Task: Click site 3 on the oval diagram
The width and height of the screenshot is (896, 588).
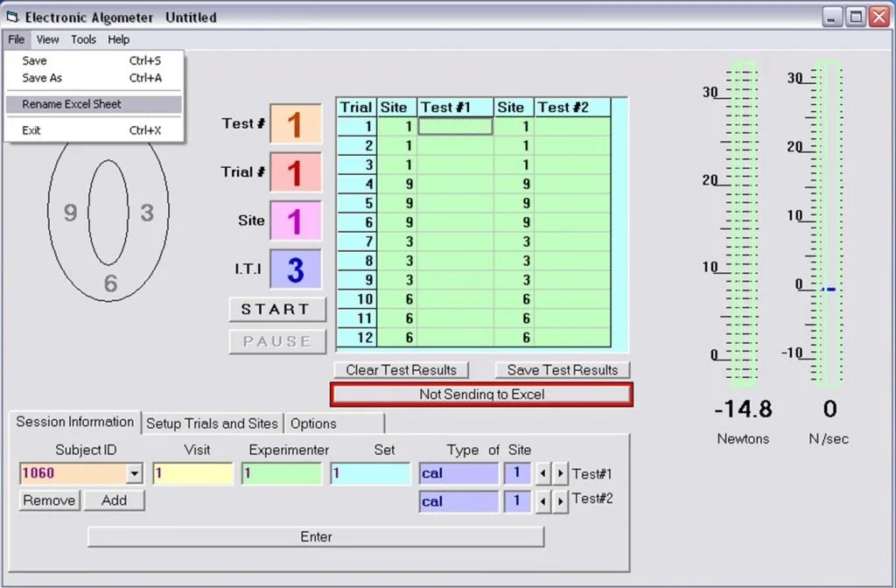Action: pos(147,213)
